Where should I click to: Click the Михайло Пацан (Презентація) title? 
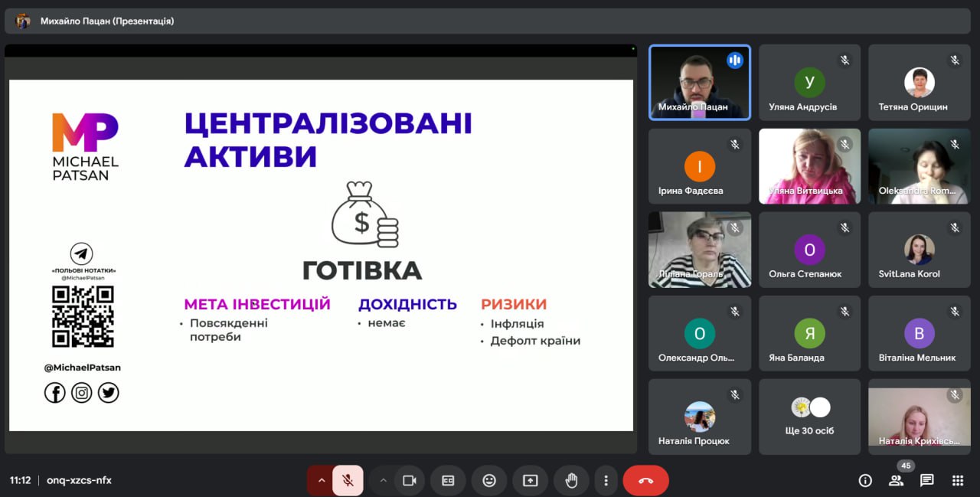107,21
